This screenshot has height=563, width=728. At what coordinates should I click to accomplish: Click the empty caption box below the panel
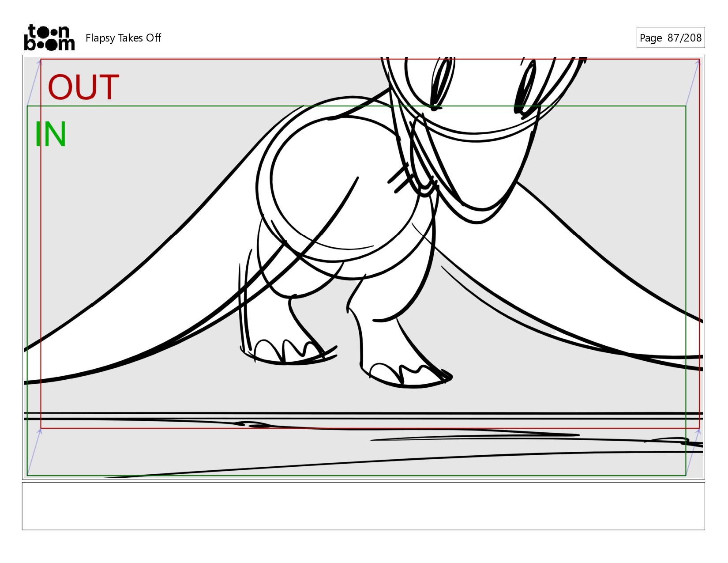363,506
